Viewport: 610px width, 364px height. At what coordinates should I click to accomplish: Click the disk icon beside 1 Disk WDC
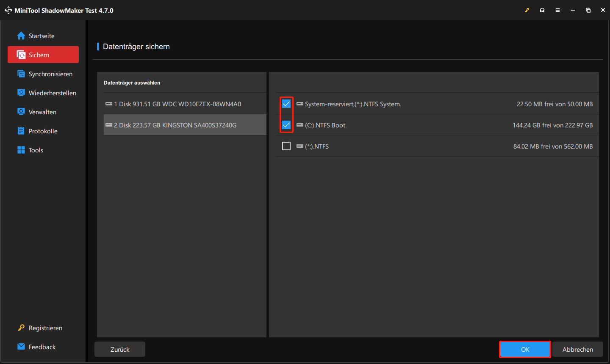pyautogui.click(x=109, y=104)
